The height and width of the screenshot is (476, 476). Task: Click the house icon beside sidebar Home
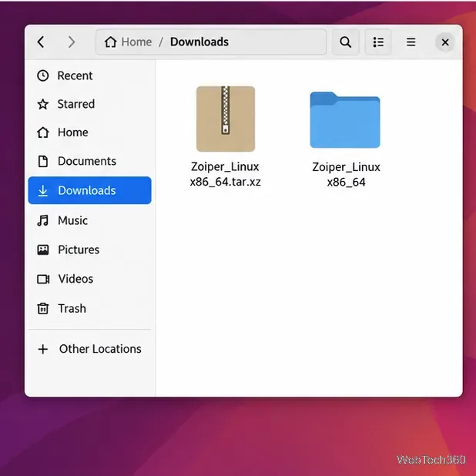(x=43, y=132)
